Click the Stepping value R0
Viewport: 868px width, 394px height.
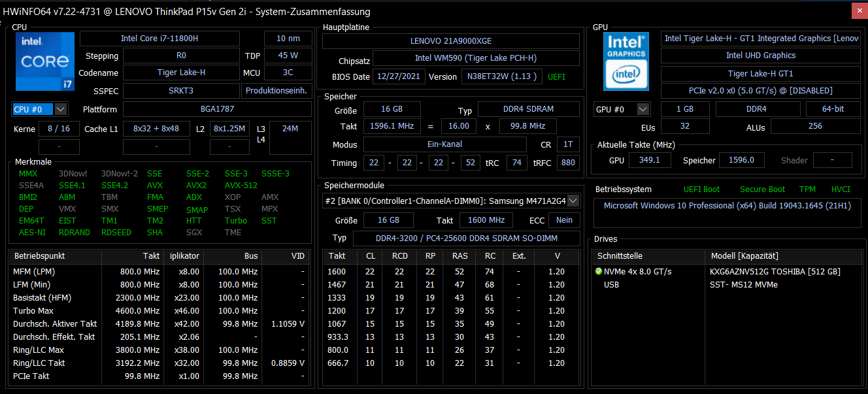click(x=181, y=56)
